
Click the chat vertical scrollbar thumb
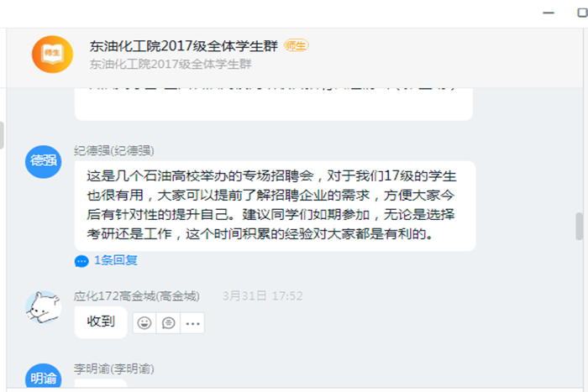(579, 226)
